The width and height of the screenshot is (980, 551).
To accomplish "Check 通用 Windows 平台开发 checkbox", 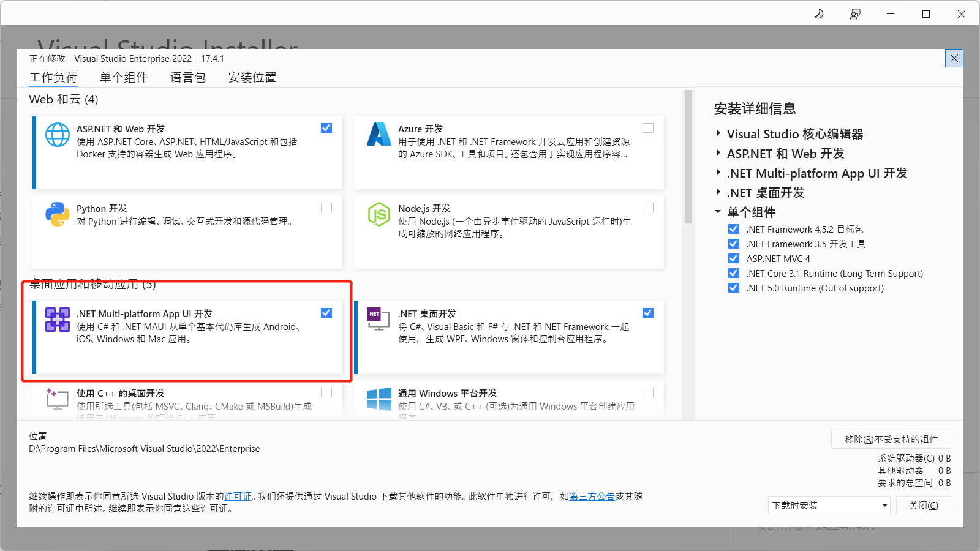I will pos(648,392).
